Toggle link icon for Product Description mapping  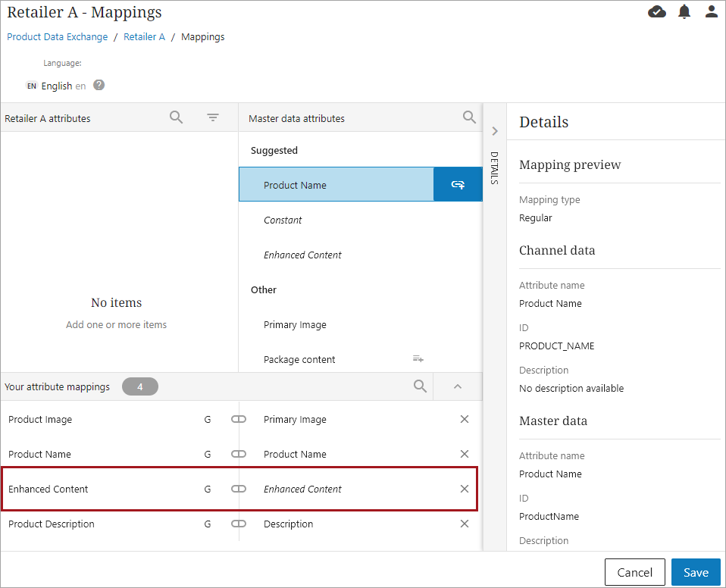click(x=239, y=524)
